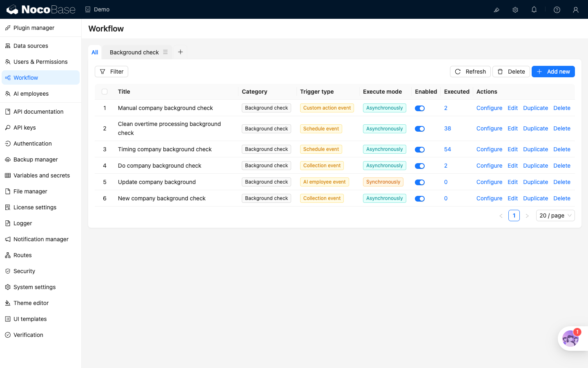Click the Add new button
The height and width of the screenshot is (368, 588).
(553, 72)
